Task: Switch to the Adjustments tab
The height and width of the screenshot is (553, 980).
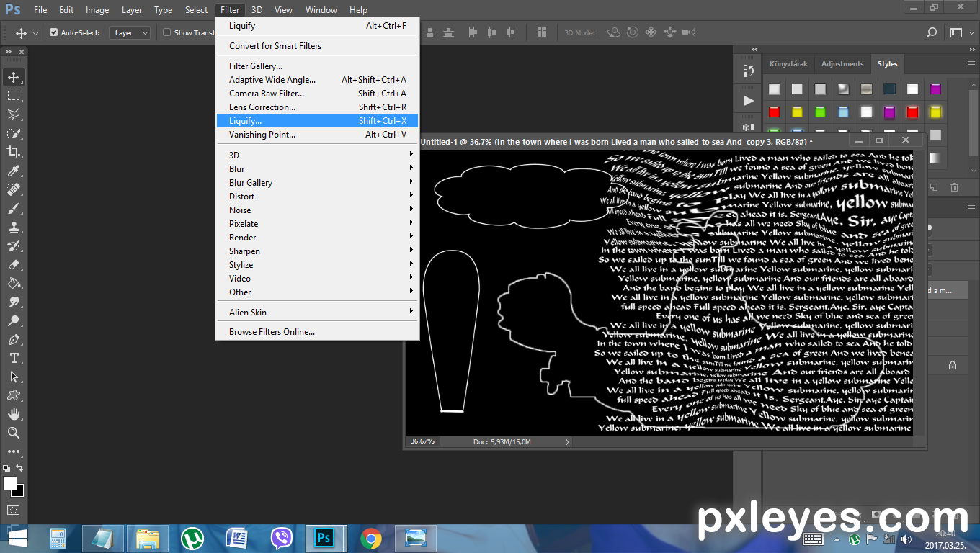Action: pyautogui.click(x=842, y=63)
